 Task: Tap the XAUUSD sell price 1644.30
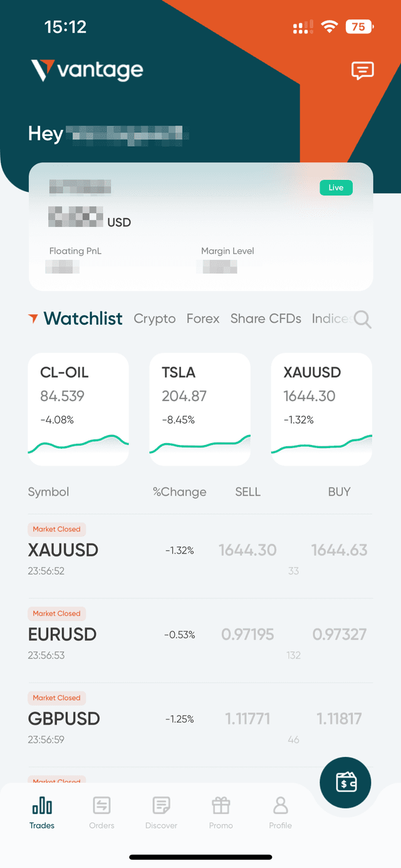pyautogui.click(x=247, y=550)
